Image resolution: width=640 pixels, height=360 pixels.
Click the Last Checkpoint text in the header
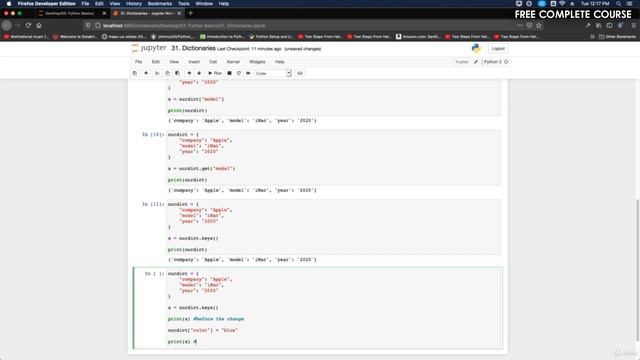(249, 49)
